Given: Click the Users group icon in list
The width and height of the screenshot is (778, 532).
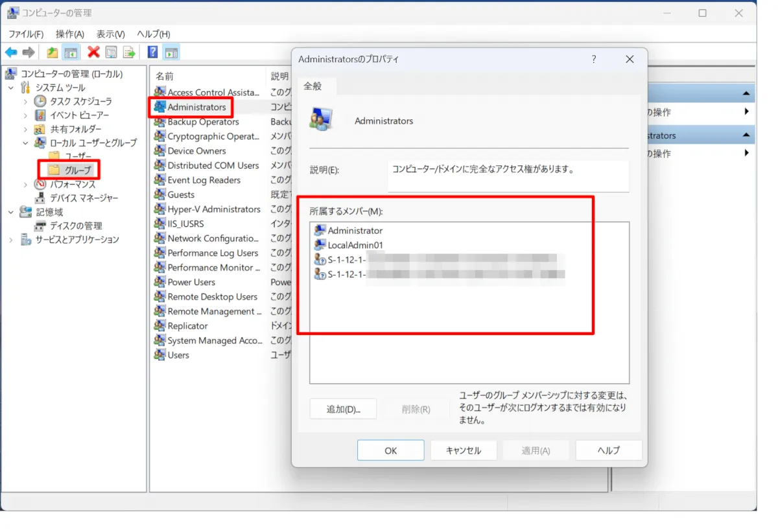Looking at the screenshot, I should [x=159, y=355].
